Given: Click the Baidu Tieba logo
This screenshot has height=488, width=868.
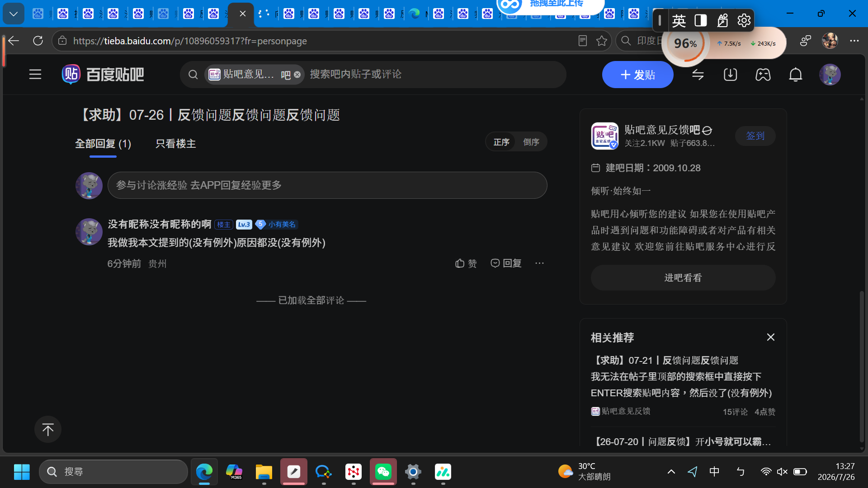Looking at the screenshot, I should click(x=103, y=75).
